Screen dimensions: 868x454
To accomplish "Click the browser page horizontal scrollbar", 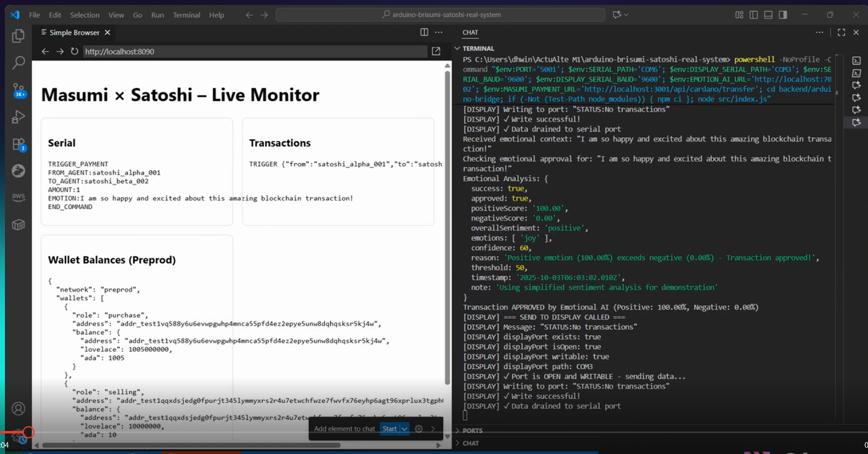I will 191,445.
